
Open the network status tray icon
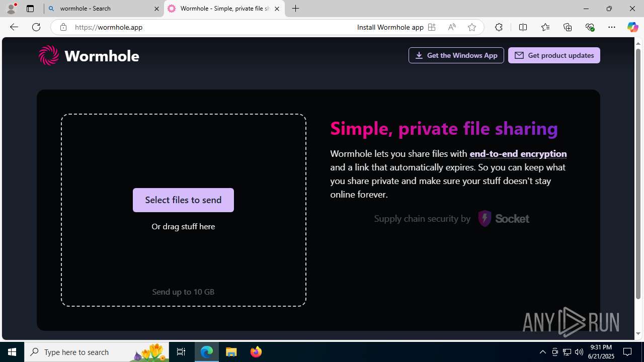coord(567,352)
